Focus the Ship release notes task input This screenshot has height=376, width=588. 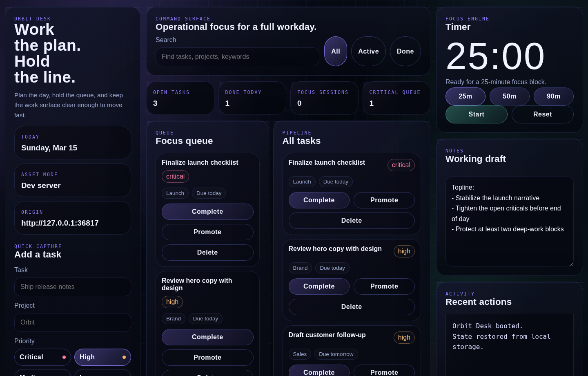[x=73, y=286]
